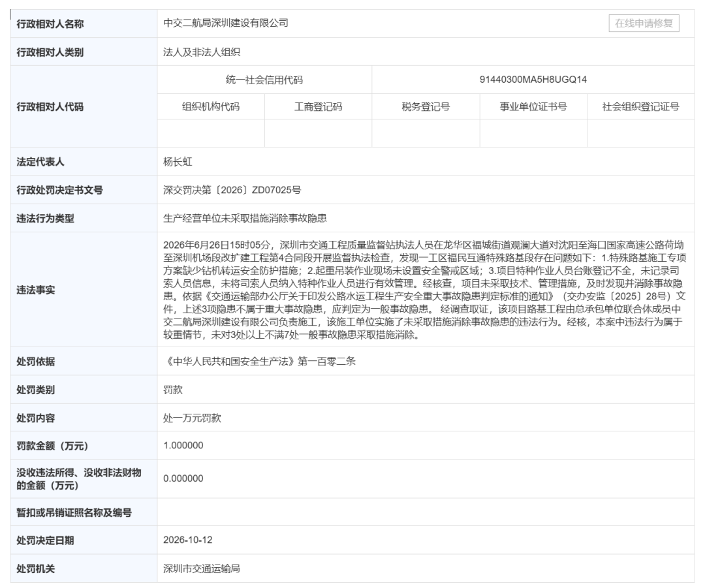705x588 pixels.
Task: Click the 组织机构代码 column header
Action: pos(211,106)
